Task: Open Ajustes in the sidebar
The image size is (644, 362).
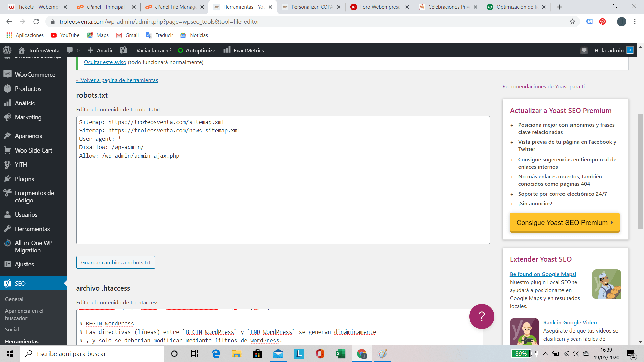Action: tap(34, 264)
